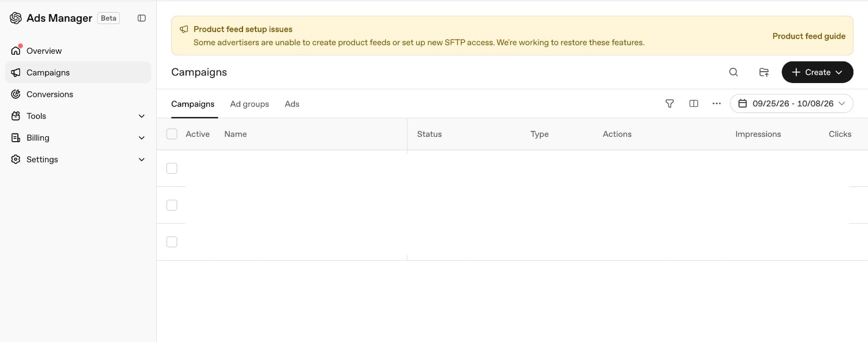Image resolution: width=868 pixels, height=342 pixels.
Task: Open the Create dropdown button
Action: pos(817,72)
